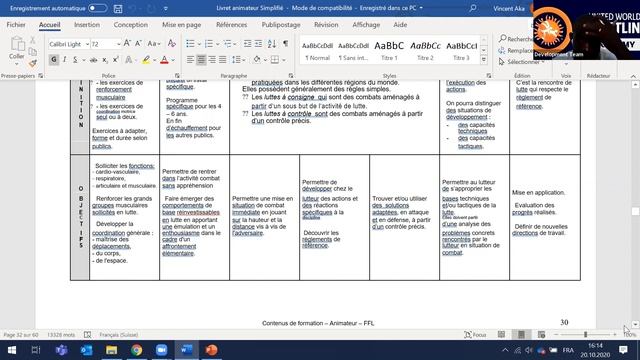Click the sort A-Z icon
This screenshot has height=360, width=640.
(x=272, y=44)
